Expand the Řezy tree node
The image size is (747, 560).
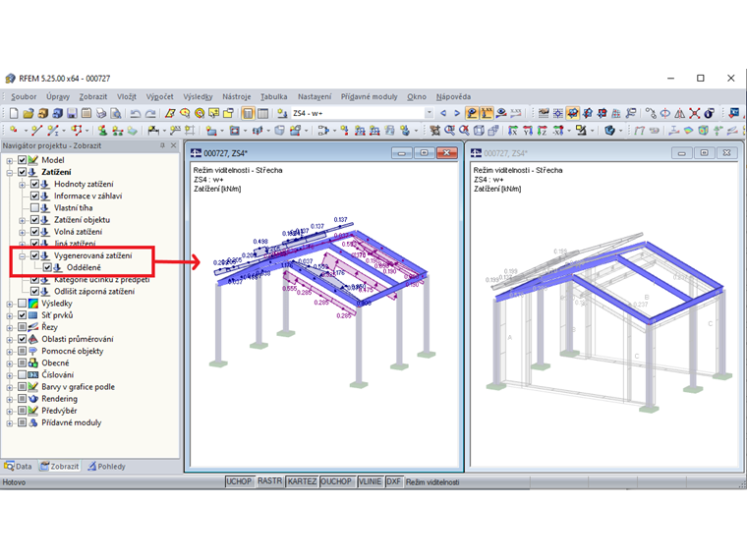tap(10, 327)
